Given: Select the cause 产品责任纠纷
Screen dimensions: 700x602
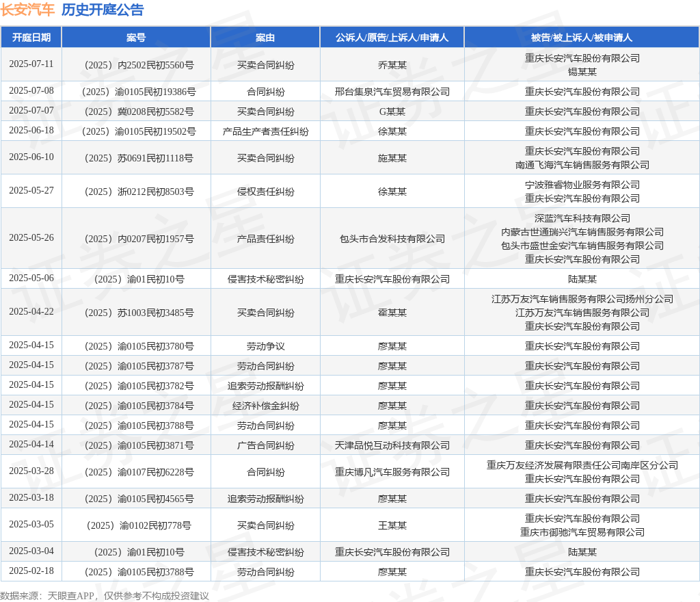Looking at the screenshot, I should (x=265, y=239).
